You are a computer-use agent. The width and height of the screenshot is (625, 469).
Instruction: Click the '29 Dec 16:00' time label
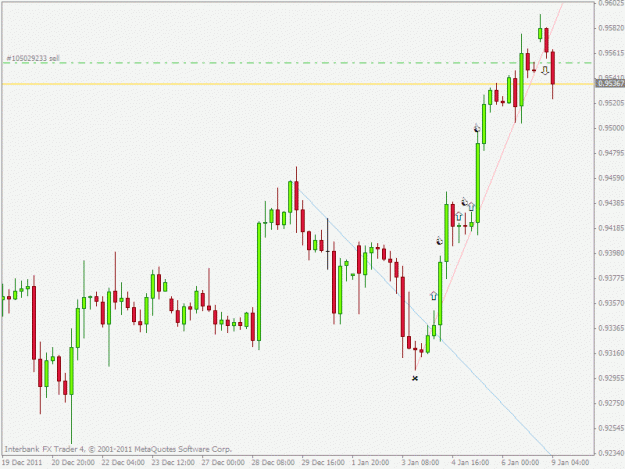[x=323, y=462]
